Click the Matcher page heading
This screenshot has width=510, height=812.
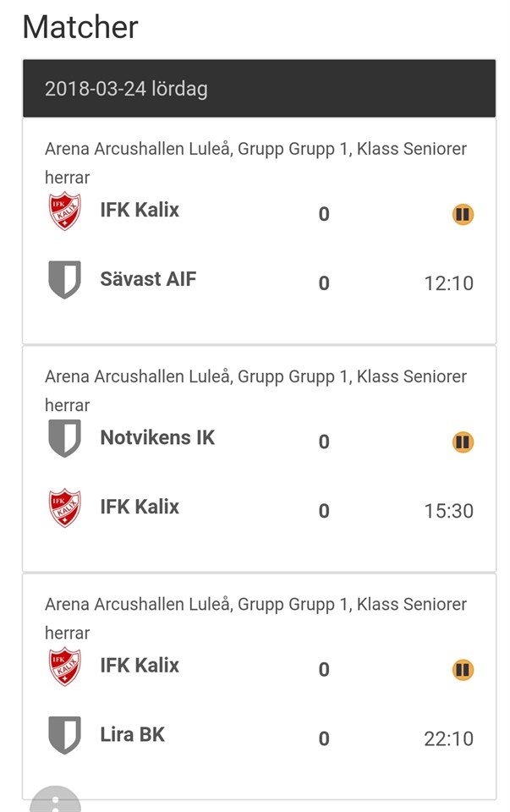click(x=80, y=27)
